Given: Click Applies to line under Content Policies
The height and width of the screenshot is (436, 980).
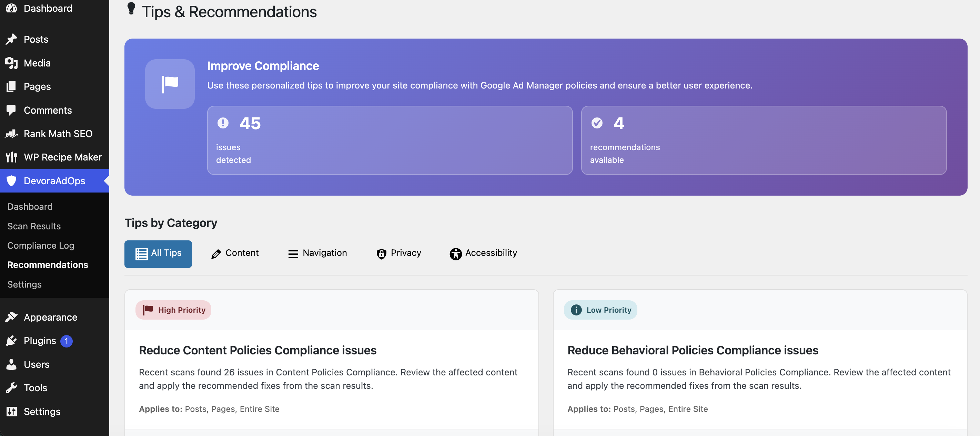Looking at the screenshot, I should (209, 409).
